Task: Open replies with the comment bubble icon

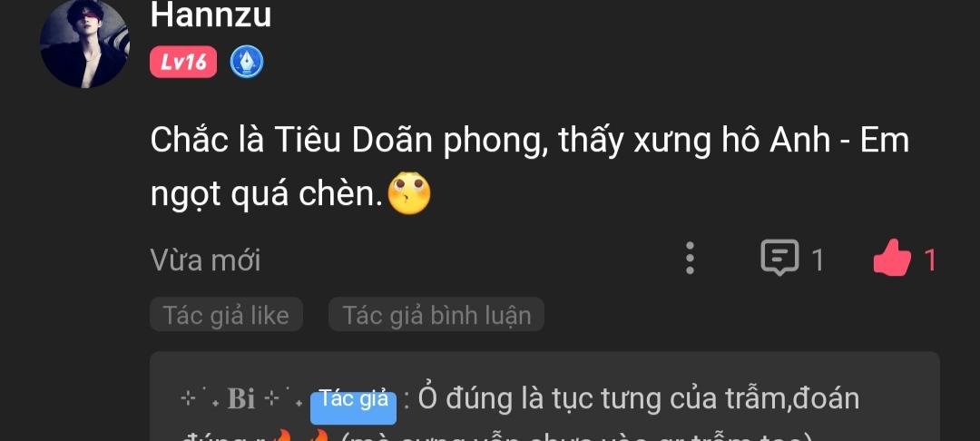Action: [779, 258]
